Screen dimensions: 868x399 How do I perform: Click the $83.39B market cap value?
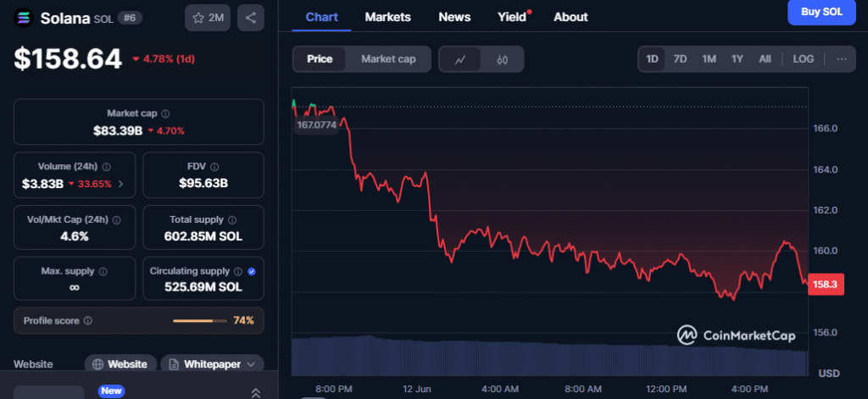[x=117, y=131]
